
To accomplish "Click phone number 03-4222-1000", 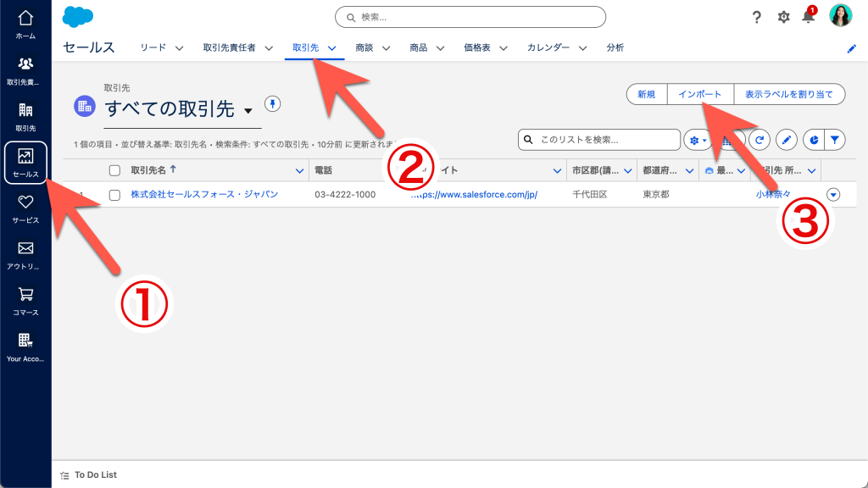I will click(345, 195).
